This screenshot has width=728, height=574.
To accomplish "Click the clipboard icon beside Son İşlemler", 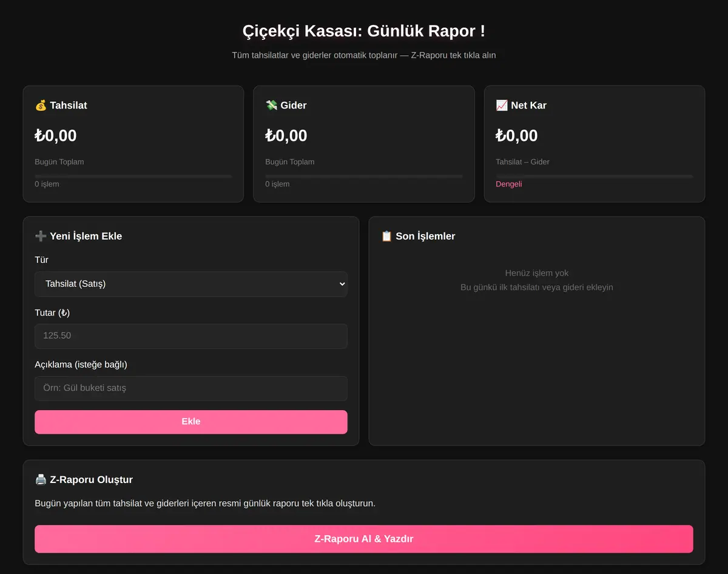I will pos(386,236).
